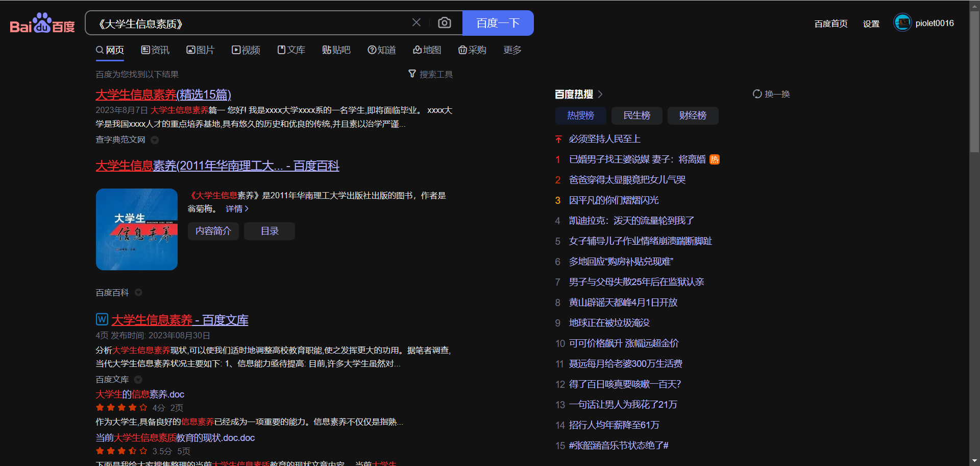980x466 pixels.
Task: Open the 采购 tab
Action: click(x=472, y=50)
